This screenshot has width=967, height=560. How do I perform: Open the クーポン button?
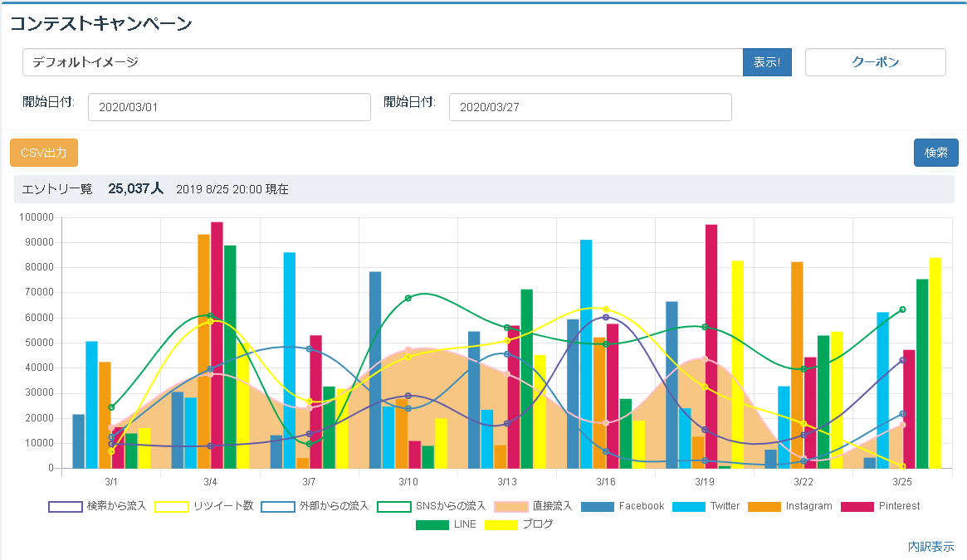[875, 62]
